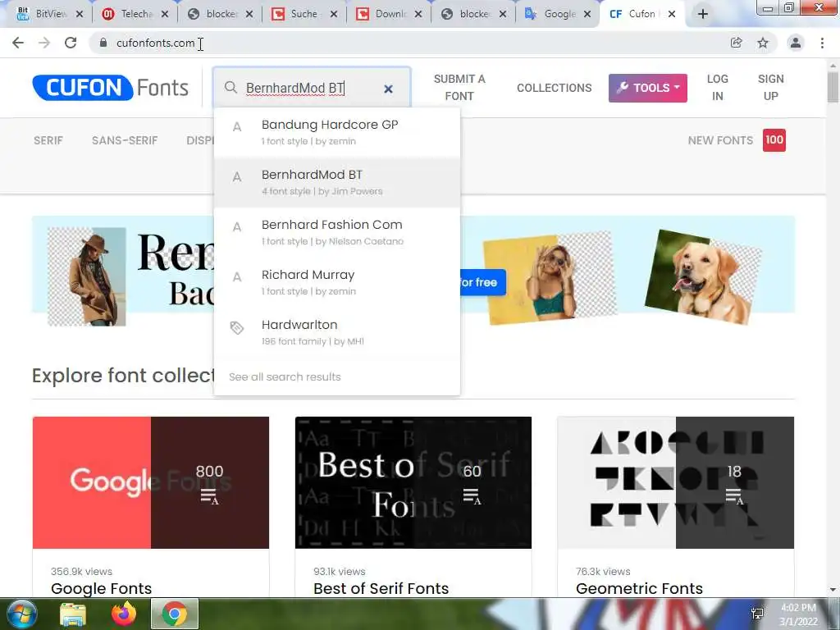Close the Telecha tab
Image resolution: width=840 pixels, height=630 pixels.
pyautogui.click(x=164, y=14)
